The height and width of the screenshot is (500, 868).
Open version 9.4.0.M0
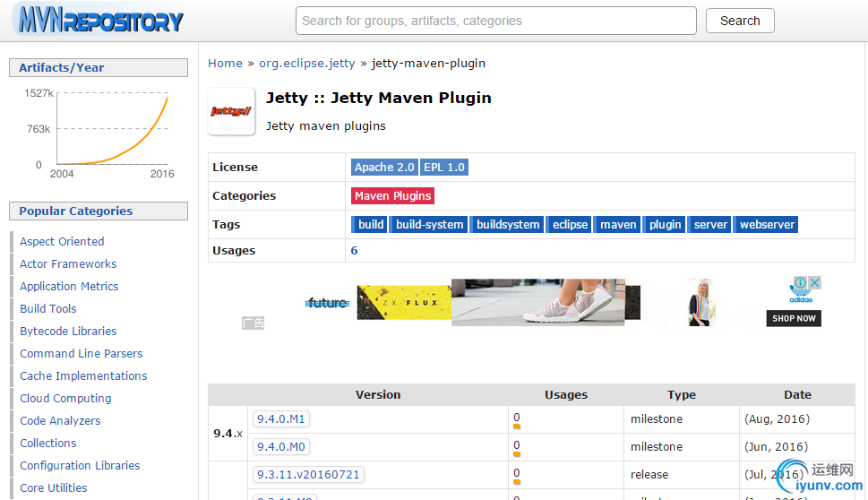point(280,447)
